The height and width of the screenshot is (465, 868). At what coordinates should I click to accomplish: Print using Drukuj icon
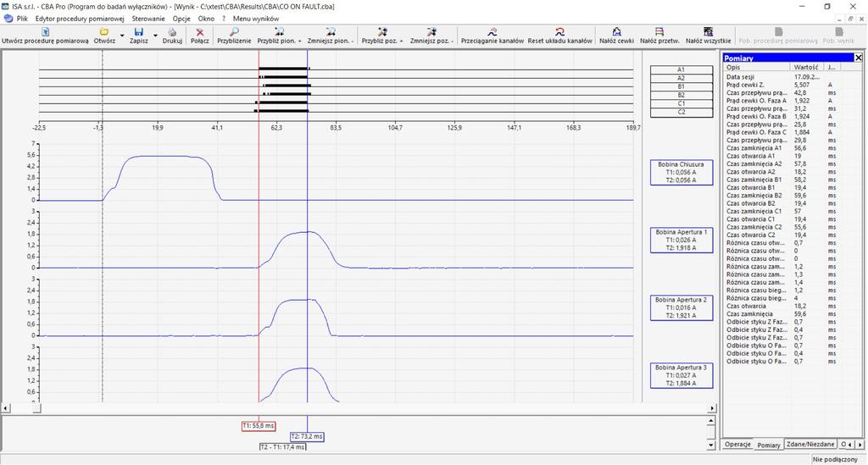pyautogui.click(x=172, y=32)
